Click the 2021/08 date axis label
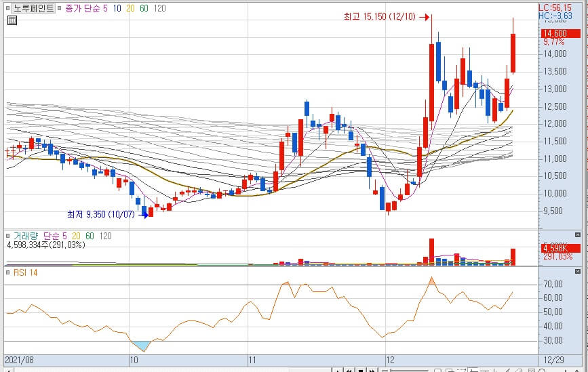 [x=19, y=360]
